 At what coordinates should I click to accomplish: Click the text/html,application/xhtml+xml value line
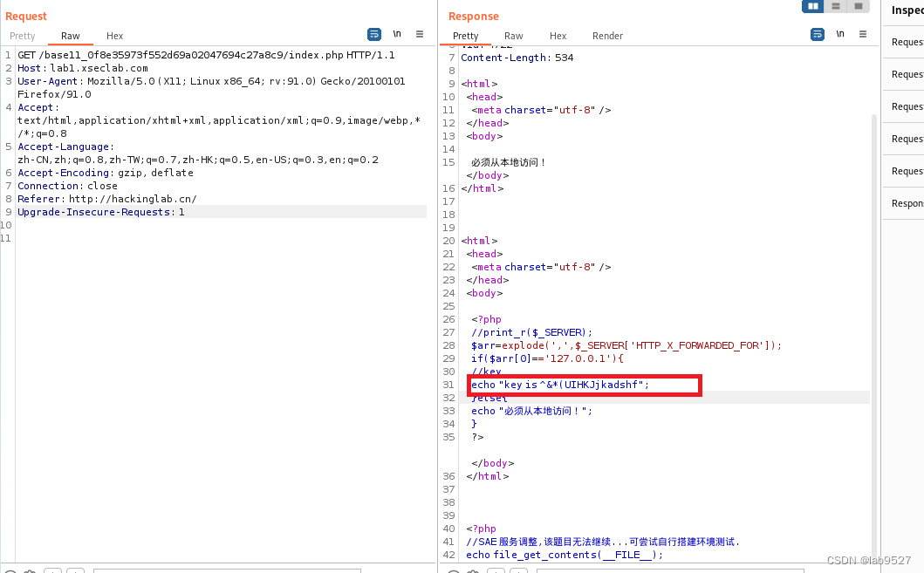pos(219,120)
